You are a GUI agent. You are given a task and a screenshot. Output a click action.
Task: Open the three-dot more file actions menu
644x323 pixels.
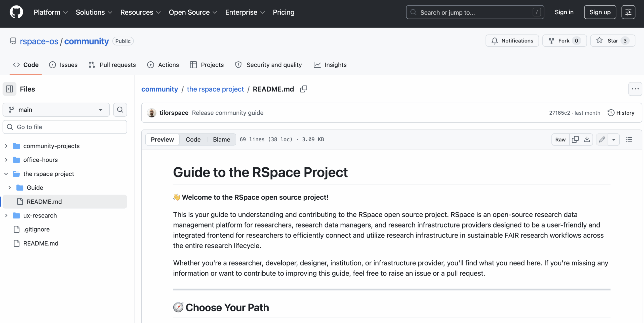pos(635,89)
